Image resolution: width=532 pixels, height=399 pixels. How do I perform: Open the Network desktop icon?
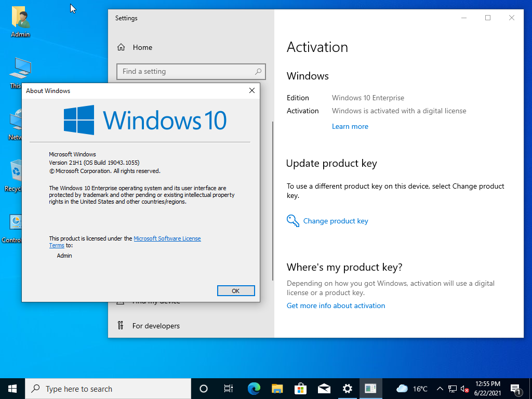(15, 125)
